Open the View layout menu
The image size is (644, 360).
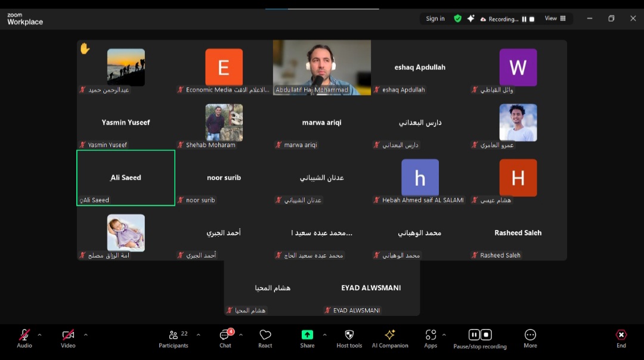(x=555, y=18)
